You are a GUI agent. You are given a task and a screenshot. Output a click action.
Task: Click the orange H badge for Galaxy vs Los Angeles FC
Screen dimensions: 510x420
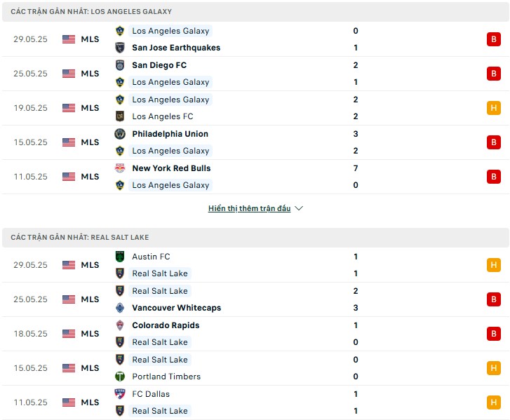click(493, 108)
